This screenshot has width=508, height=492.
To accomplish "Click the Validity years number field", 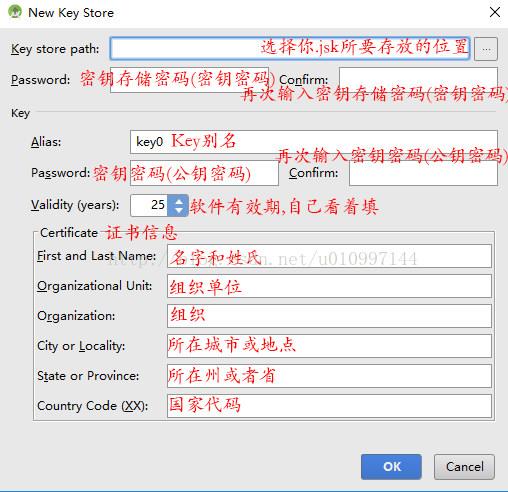I will pyautogui.click(x=150, y=205).
